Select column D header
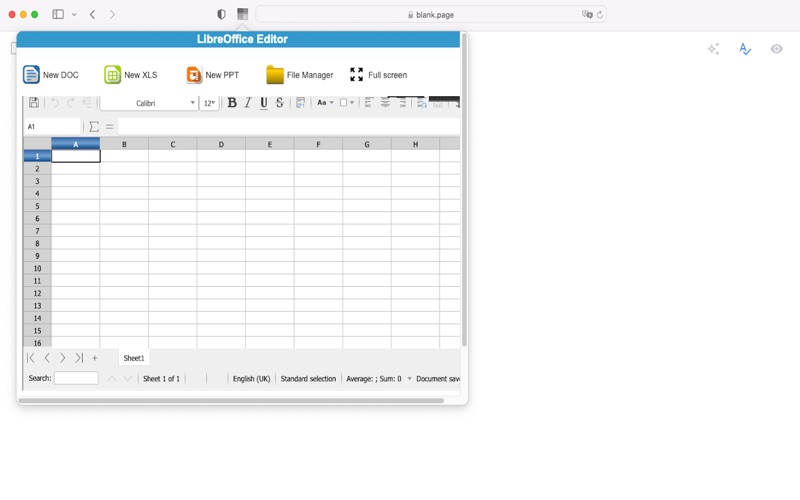Viewport: 800px width, 500px height. click(x=221, y=144)
